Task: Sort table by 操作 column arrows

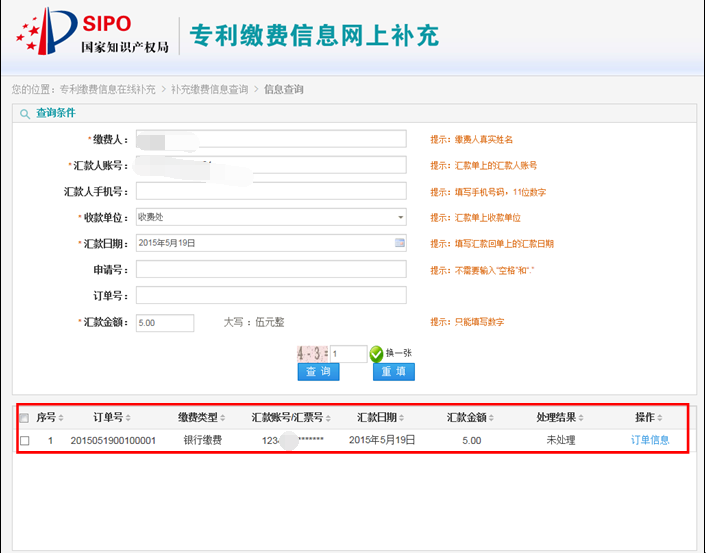Action: [x=660, y=418]
